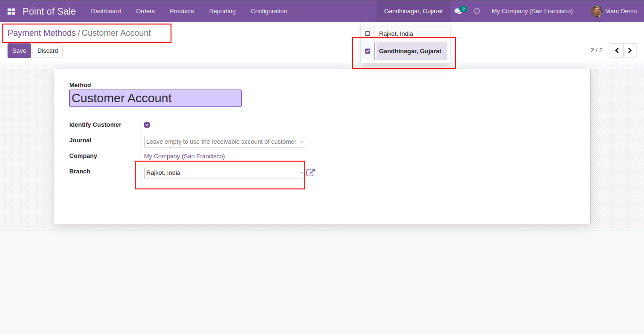
Task: Open Branch external link icon
Action: [310, 172]
